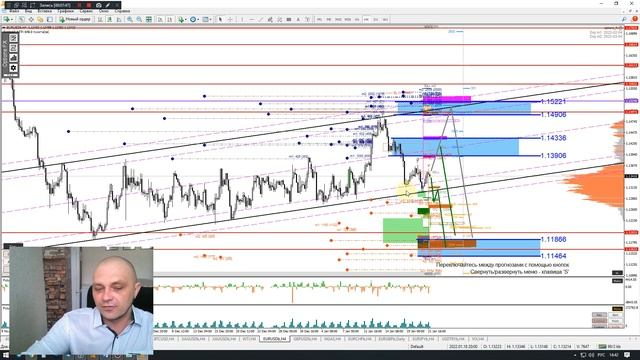
Task: Switch chart to line chart type
Action: pyautogui.click(x=119, y=19)
